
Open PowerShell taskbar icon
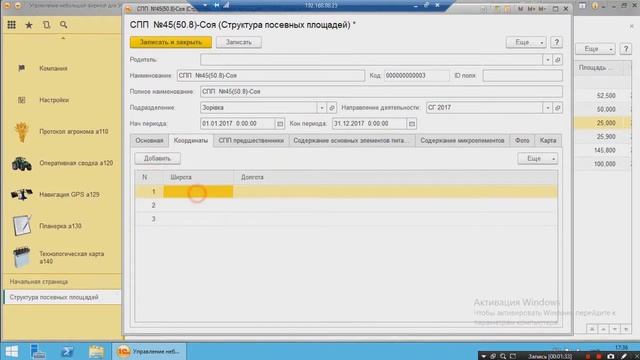click(x=67, y=351)
